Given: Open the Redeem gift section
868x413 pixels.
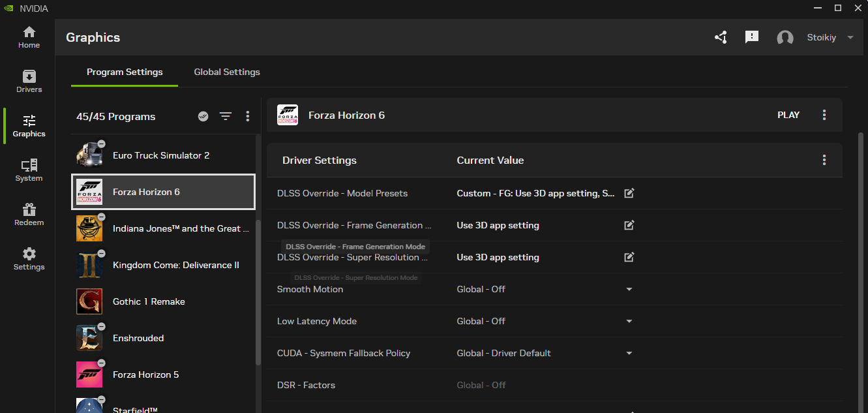Looking at the screenshot, I should point(29,215).
